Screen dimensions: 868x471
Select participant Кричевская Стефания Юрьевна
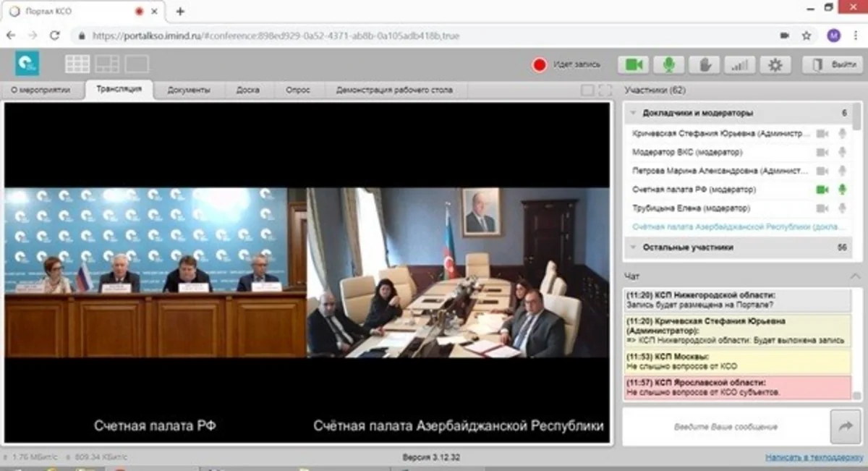(x=719, y=134)
